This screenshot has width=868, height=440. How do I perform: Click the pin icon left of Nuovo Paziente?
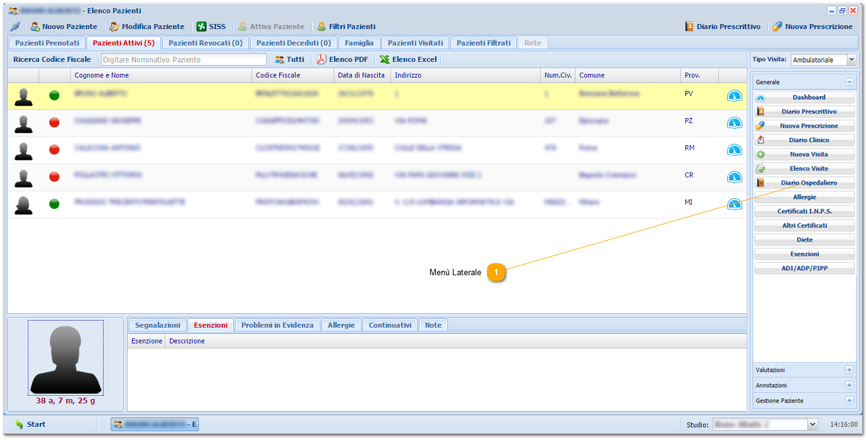[15, 27]
